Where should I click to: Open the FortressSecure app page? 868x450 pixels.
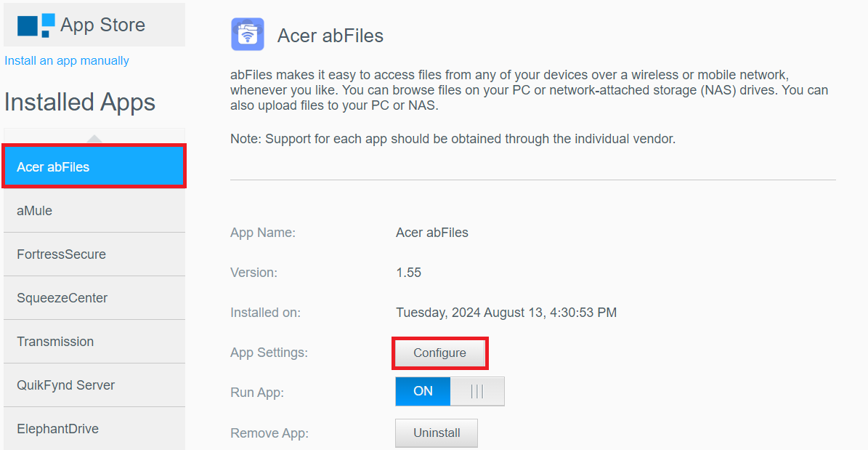click(x=93, y=254)
